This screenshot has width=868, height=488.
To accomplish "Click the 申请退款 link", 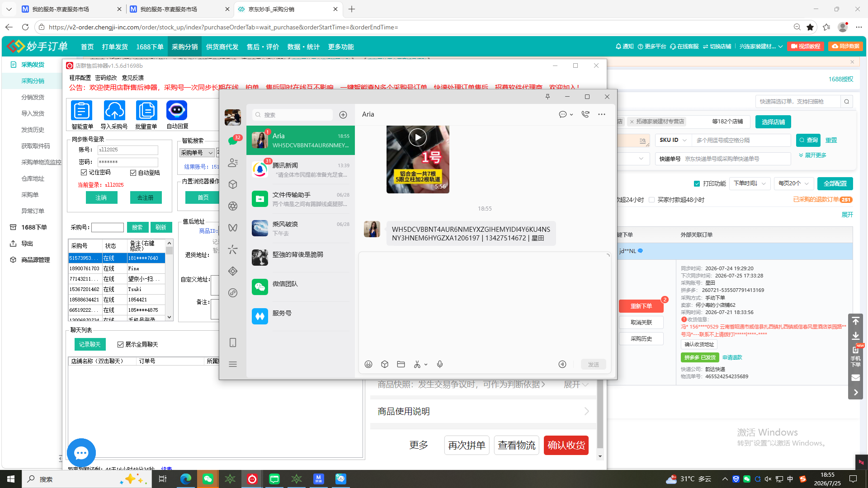I will tap(732, 357).
